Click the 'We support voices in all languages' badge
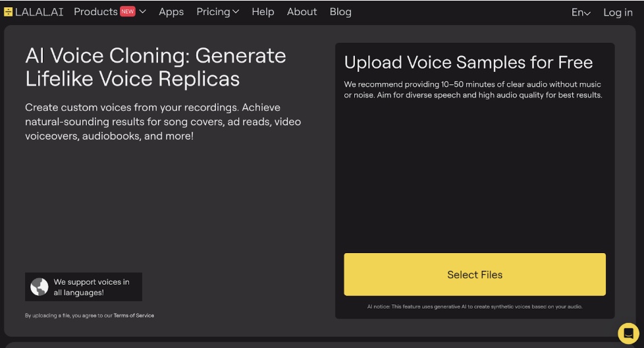This screenshot has width=644, height=348. 84,287
